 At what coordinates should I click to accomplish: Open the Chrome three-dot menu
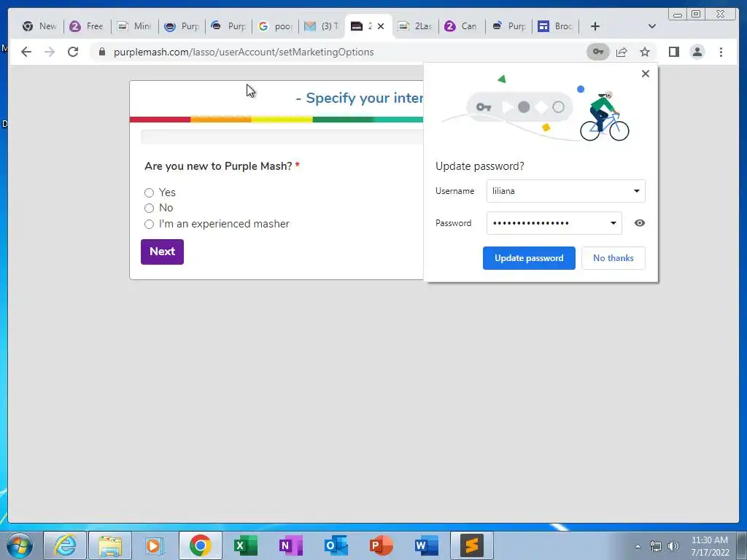(721, 52)
